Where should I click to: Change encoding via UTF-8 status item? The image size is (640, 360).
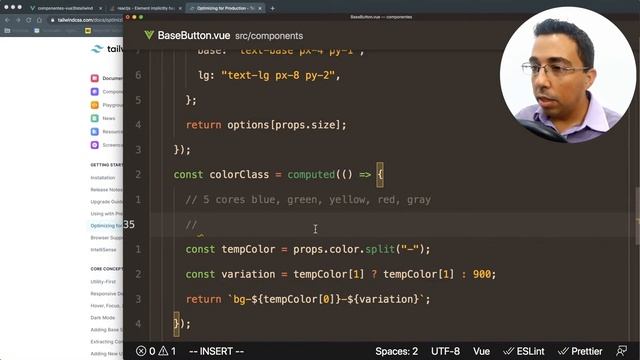[x=445, y=351]
